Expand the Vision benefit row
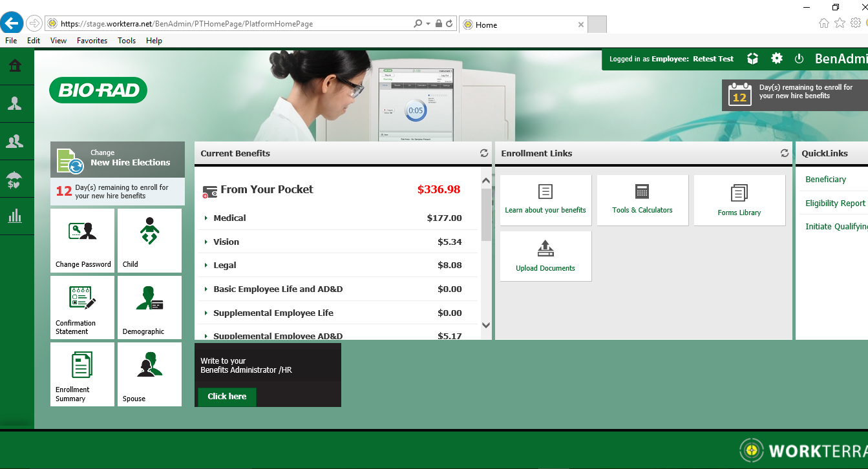This screenshot has height=469, width=868. [226, 242]
